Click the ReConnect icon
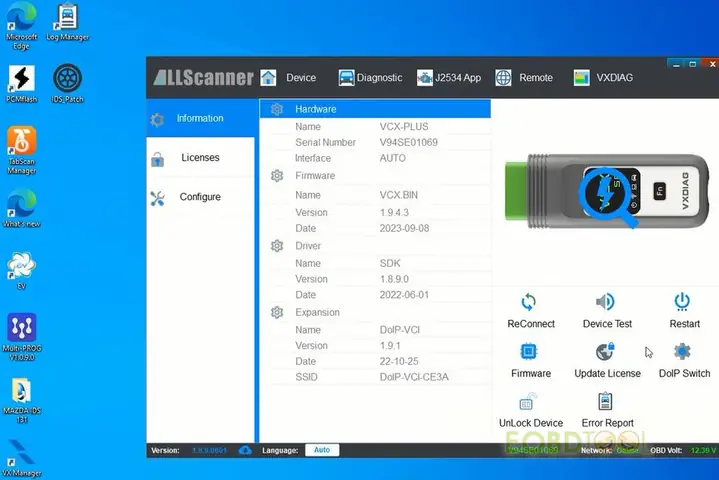 point(530,302)
